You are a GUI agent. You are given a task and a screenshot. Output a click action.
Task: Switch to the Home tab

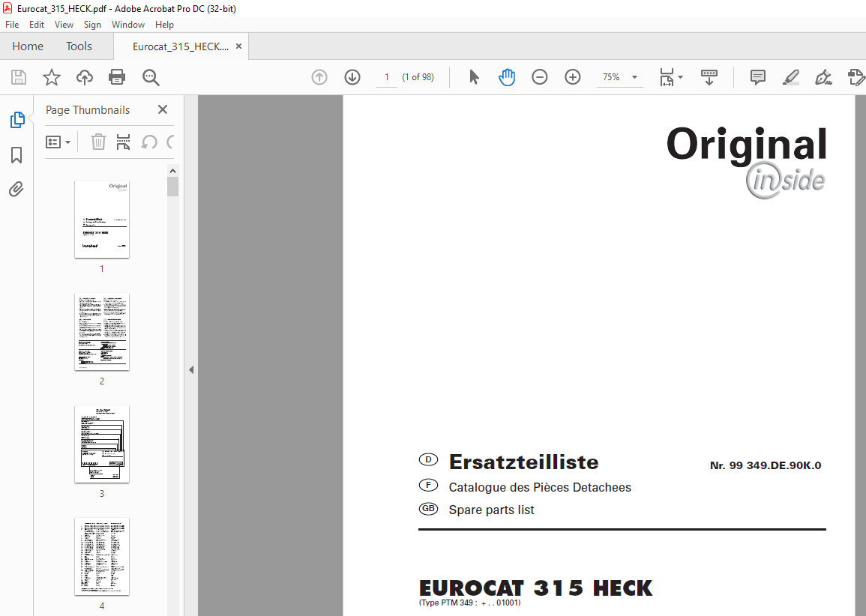(28, 46)
